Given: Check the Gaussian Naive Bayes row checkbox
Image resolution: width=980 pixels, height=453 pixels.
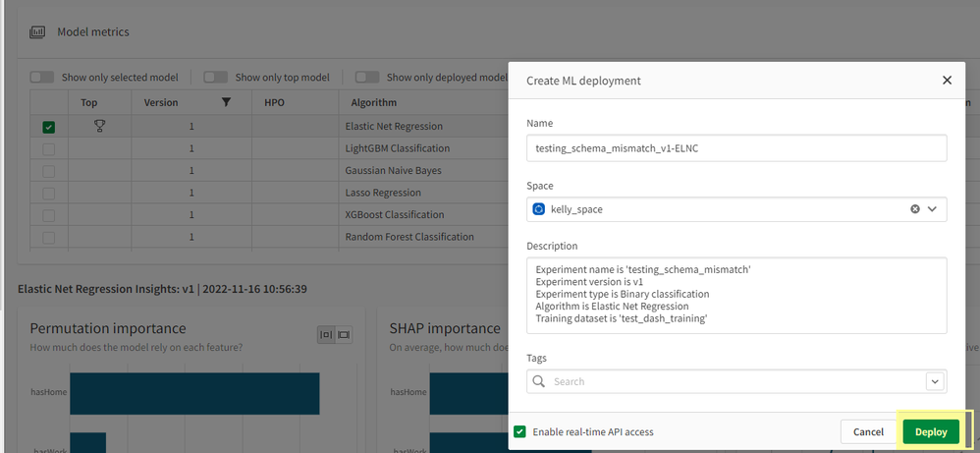Looking at the screenshot, I should tap(49, 171).
